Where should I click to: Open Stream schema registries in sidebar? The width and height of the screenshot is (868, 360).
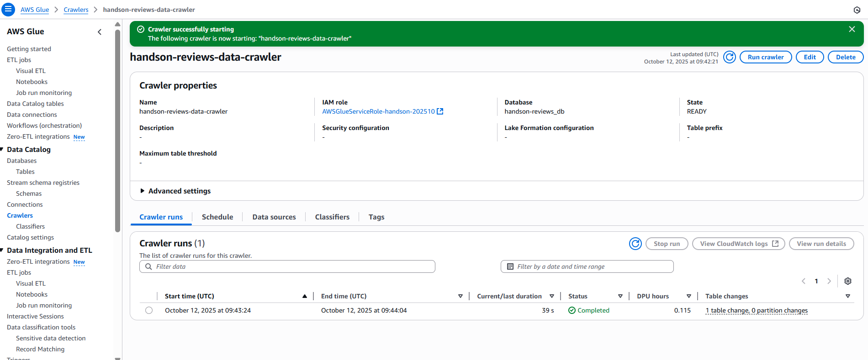click(43, 183)
